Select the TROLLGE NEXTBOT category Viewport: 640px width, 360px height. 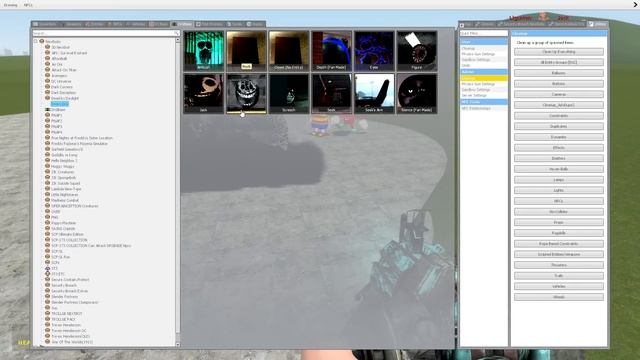coord(67,313)
